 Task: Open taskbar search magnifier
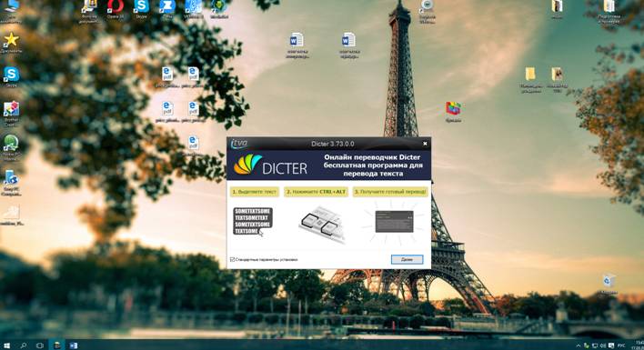tap(24, 345)
